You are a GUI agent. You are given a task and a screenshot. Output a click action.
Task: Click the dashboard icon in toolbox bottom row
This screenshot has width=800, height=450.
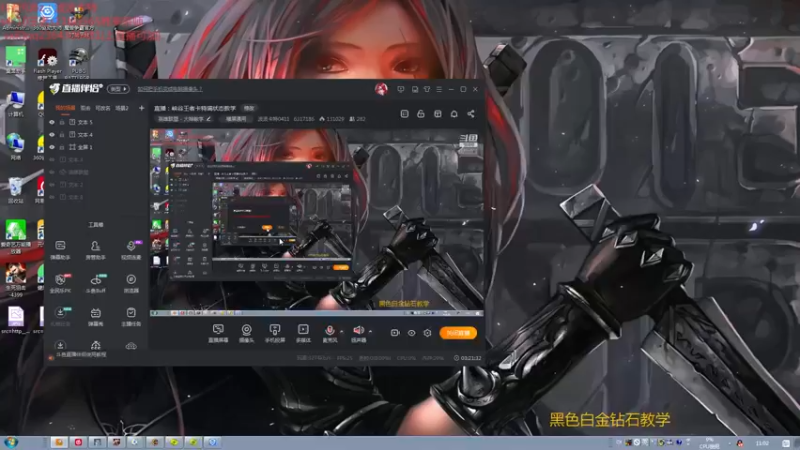point(95,346)
